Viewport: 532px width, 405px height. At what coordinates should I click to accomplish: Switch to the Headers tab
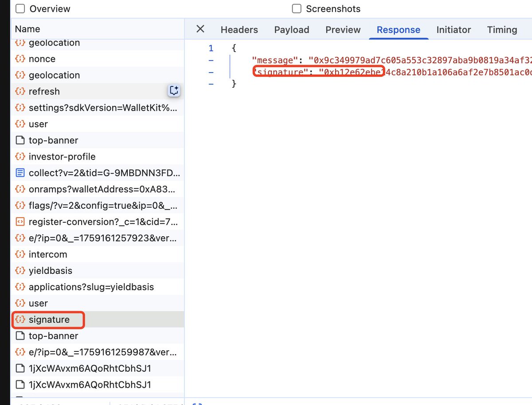(x=239, y=30)
